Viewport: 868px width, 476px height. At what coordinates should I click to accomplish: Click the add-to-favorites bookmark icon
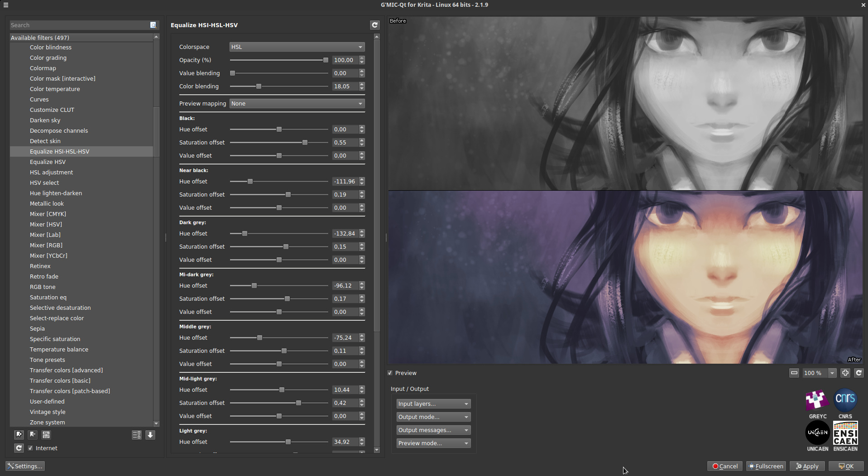click(x=19, y=435)
